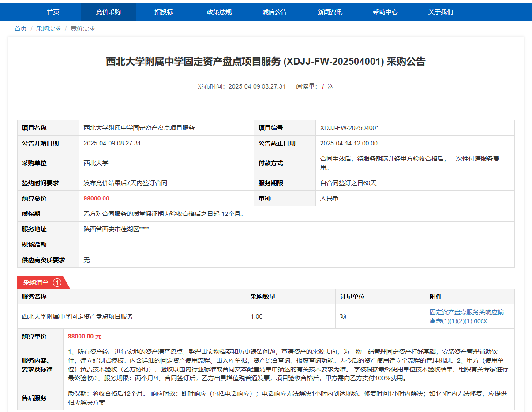This screenshot has height=412, width=532.
Task: Click the project number XDJJ-FW-202504001 cell
Action: 349,128
